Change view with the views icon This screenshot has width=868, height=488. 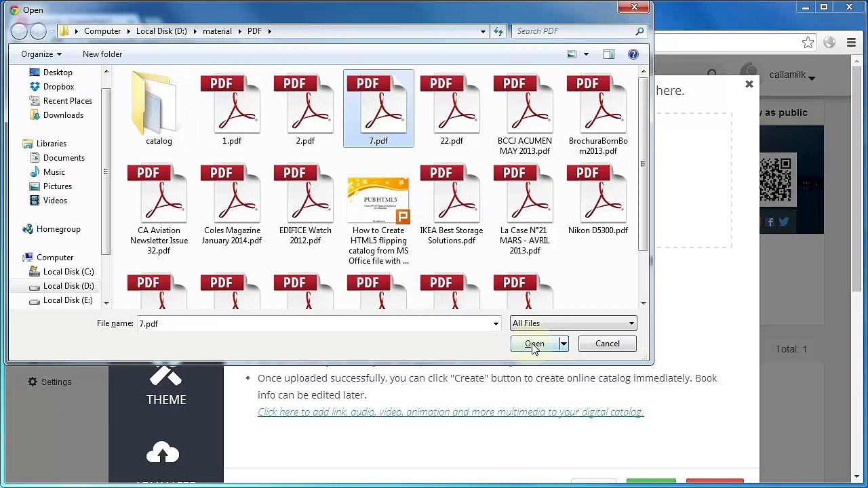click(x=572, y=54)
